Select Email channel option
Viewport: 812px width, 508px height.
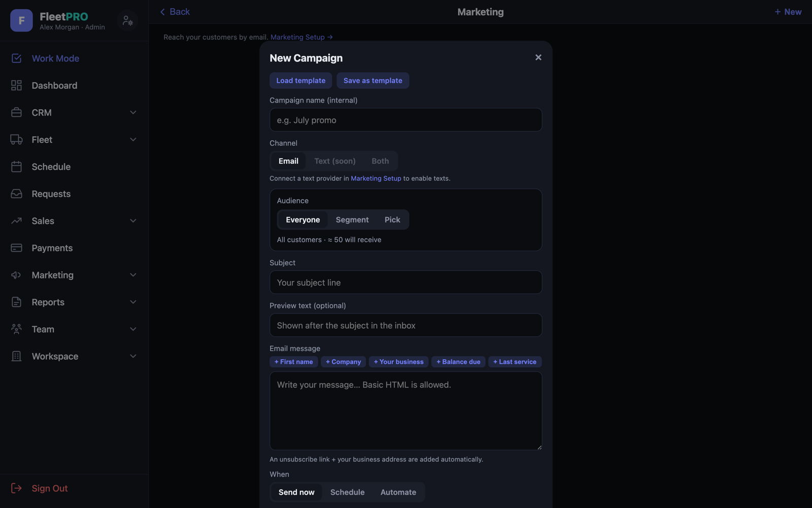tap(288, 161)
